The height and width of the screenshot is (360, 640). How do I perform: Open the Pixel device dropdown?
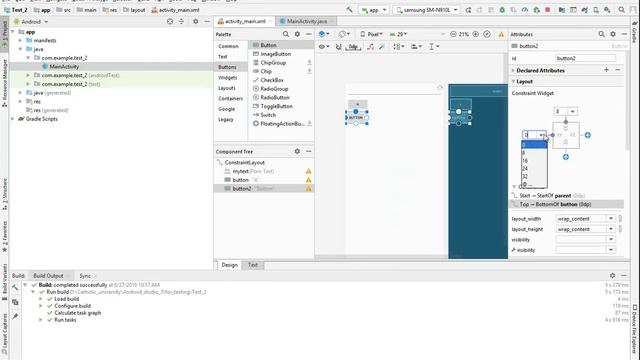(x=371, y=34)
